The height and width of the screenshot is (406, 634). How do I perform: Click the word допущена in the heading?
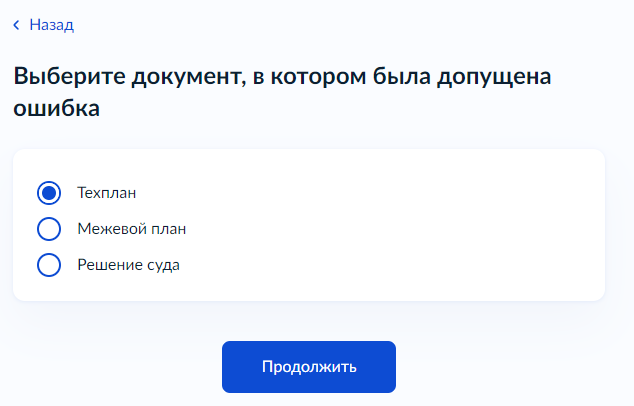[x=494, y=77]
